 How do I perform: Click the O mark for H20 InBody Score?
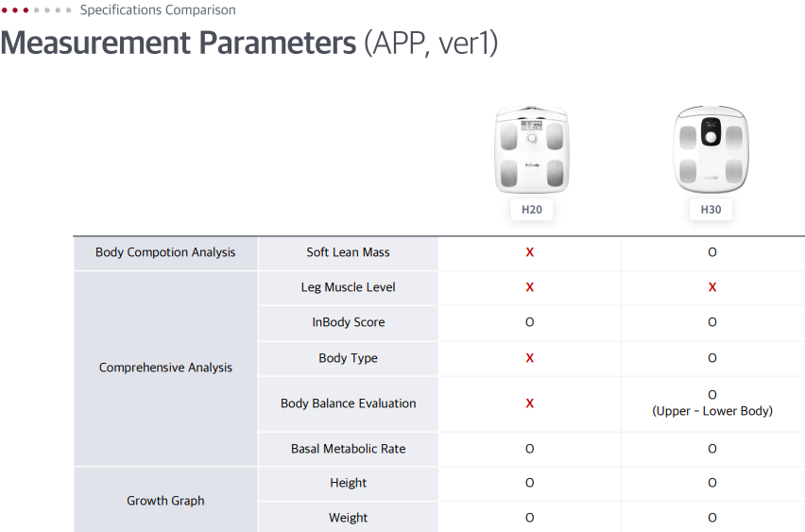530,322
